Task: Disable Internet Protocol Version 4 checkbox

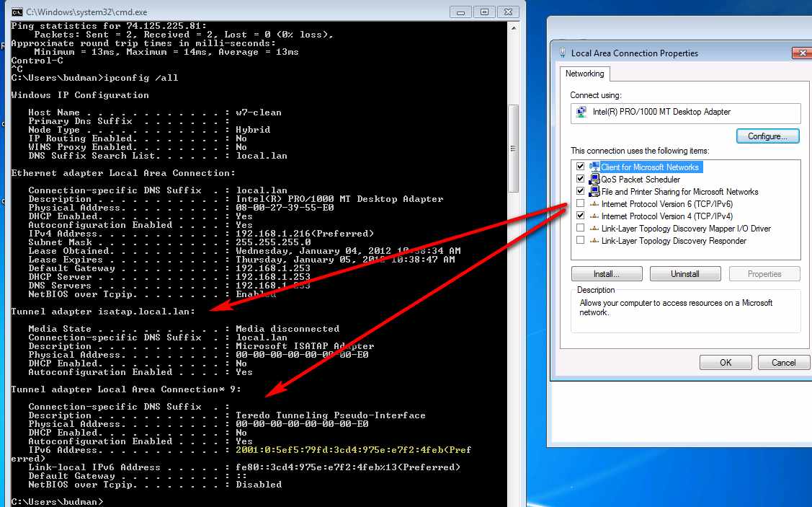Action: pyautogui.click(x=581, y=216)
